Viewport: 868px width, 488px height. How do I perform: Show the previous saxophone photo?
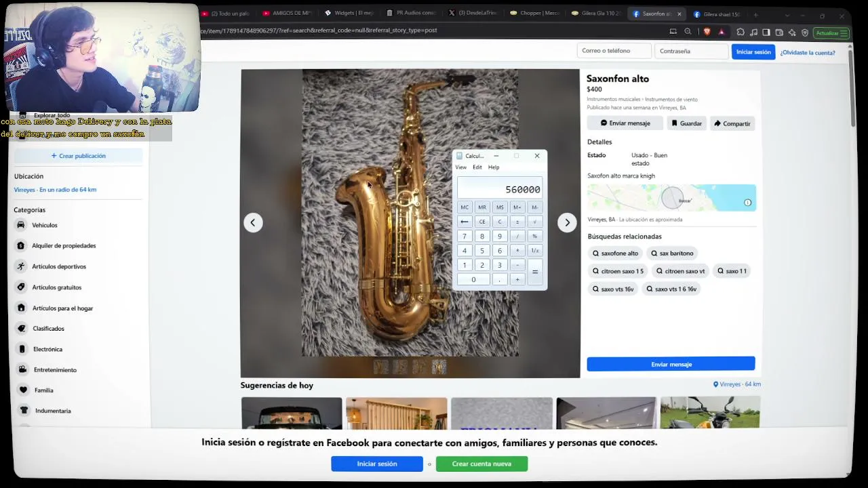253,222
